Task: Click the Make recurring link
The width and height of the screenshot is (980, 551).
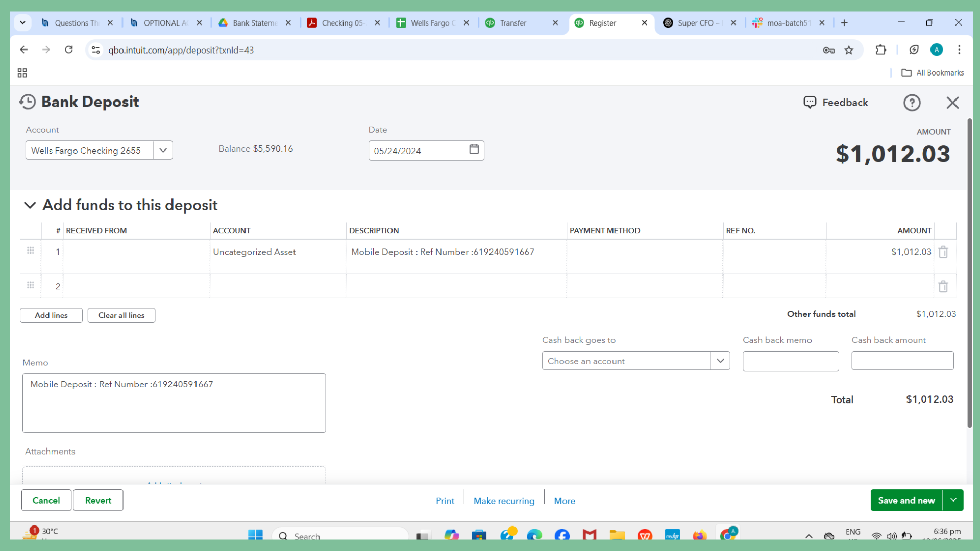Action: pyautogui.click(x=504, y=501)
